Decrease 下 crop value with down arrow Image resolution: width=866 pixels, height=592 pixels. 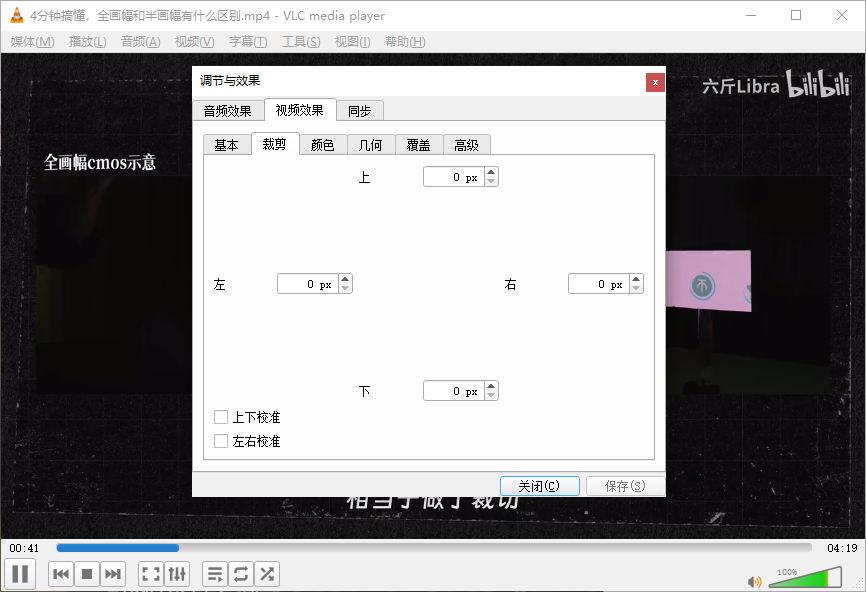point(491,395)
